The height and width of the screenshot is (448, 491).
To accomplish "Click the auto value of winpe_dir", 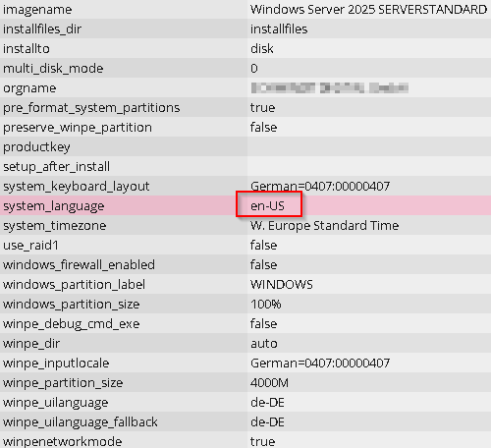I will pos(264,344).
